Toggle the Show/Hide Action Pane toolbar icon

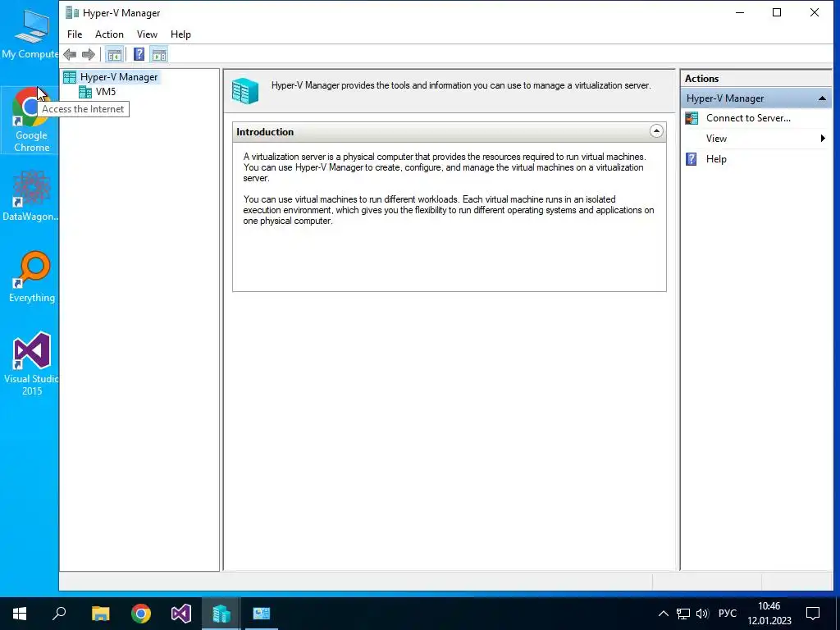click(x=159, y=54)
